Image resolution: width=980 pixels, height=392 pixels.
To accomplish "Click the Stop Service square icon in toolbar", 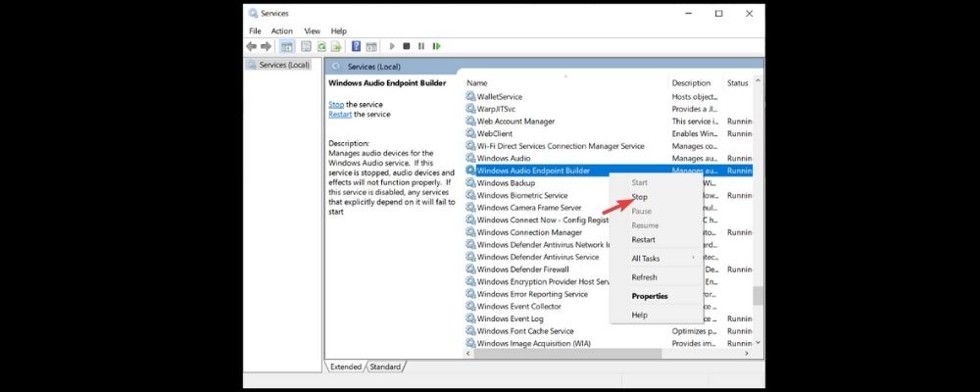I will coord(407,46).
